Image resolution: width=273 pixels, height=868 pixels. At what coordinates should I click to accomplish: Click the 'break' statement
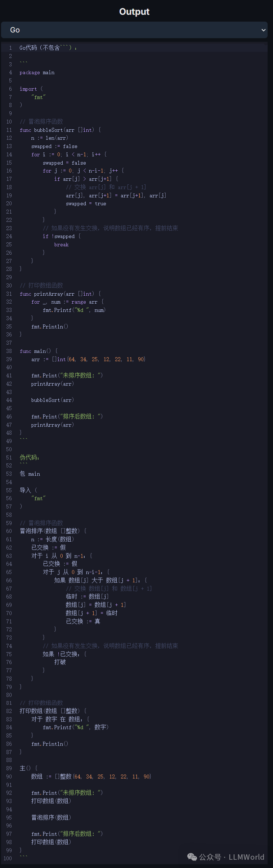(x=61, y=245)
